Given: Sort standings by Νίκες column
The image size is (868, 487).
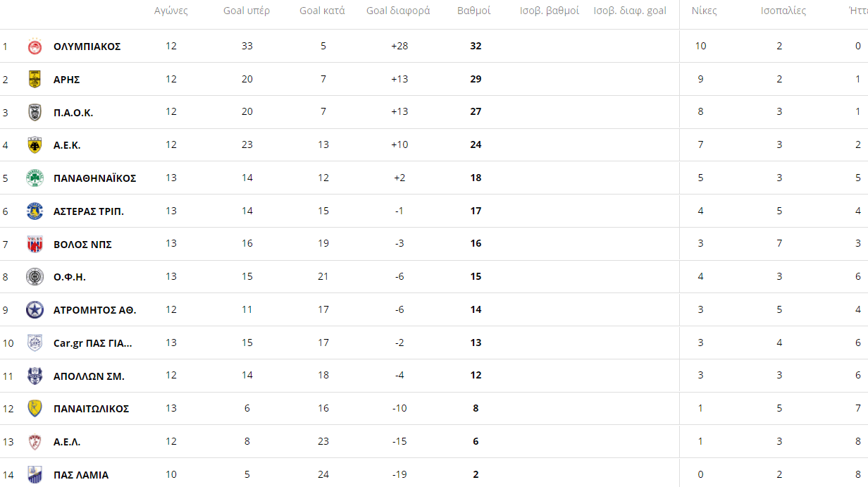Looking at the screenshot, I should pos(705,11).
